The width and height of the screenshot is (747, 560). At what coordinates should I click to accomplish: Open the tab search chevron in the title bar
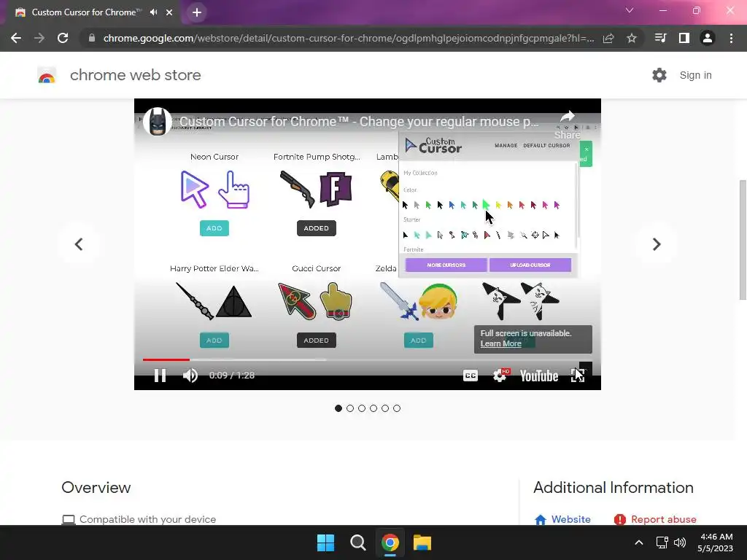tap(630, 10)
